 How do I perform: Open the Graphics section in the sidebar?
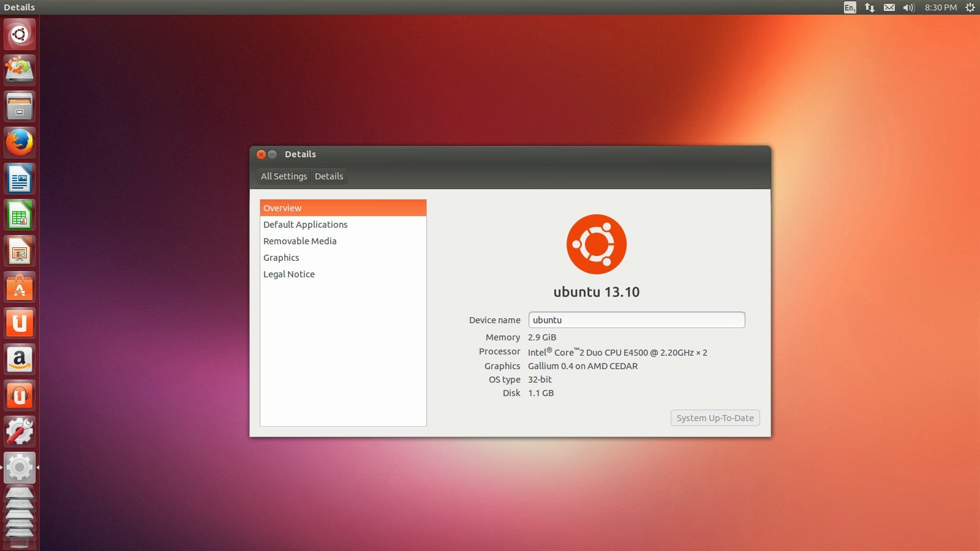(343, 258)
